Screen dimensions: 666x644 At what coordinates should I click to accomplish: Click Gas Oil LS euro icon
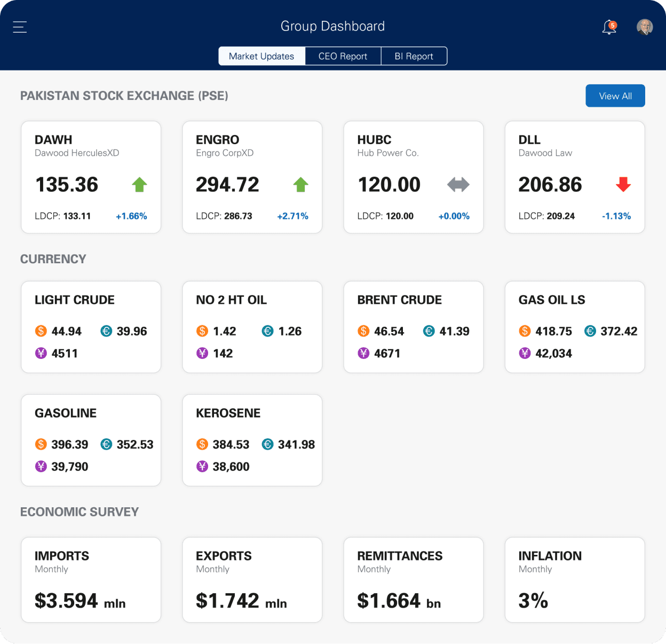[590, 331]
